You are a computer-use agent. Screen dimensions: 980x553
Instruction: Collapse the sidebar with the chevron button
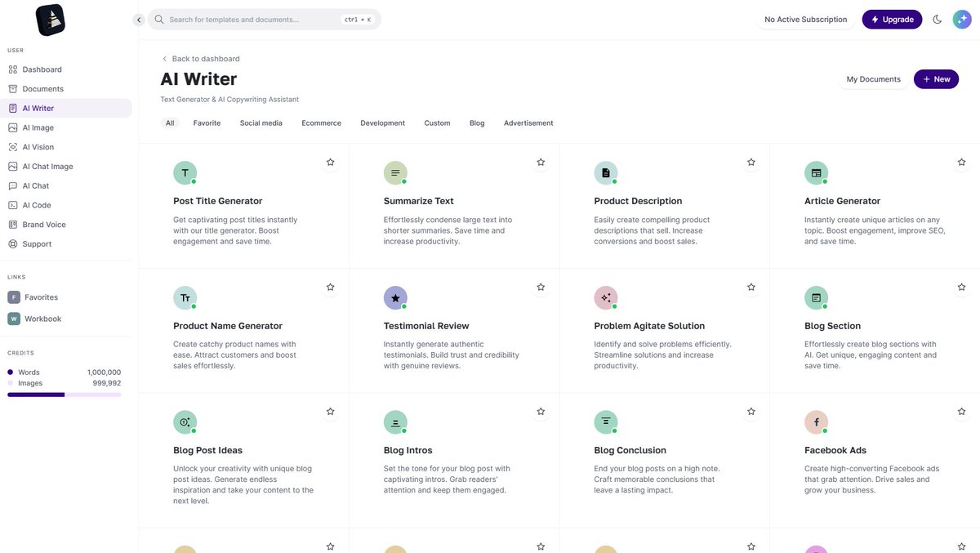[x=139, y=20]
